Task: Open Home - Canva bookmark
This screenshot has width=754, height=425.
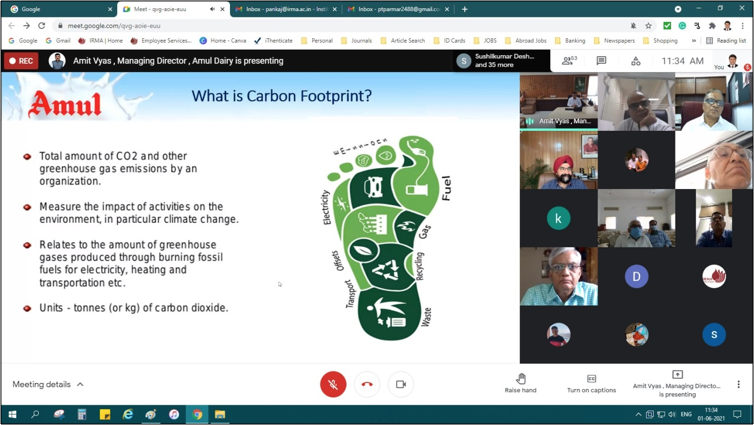Action: 223,40
